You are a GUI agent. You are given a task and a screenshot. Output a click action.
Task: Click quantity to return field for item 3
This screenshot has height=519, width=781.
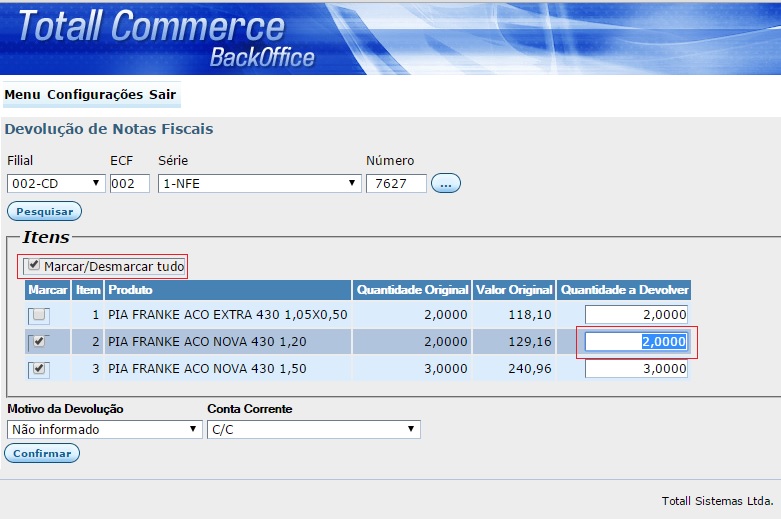636,369
